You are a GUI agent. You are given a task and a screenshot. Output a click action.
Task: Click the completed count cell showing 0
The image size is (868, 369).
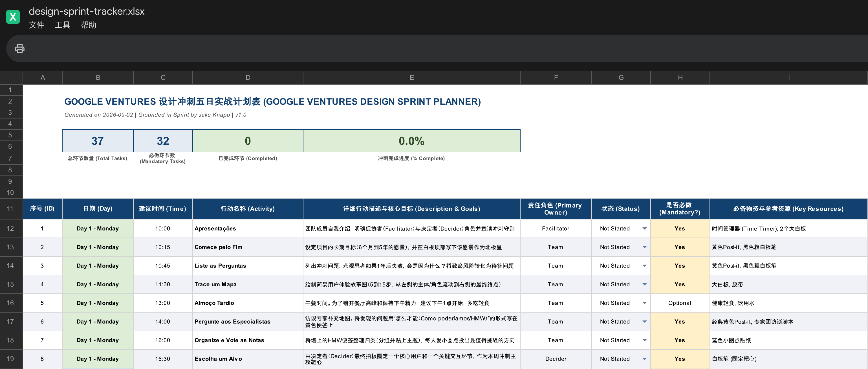(x=248, y=141)
